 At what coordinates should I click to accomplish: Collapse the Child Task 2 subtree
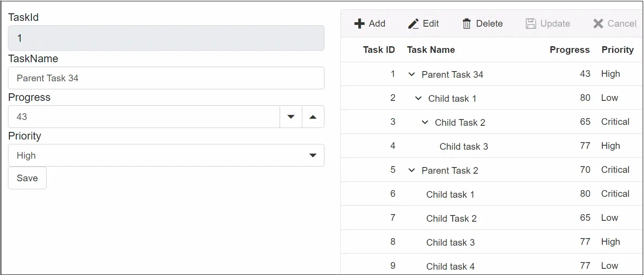pyautogui.click(x=425, y=122)
